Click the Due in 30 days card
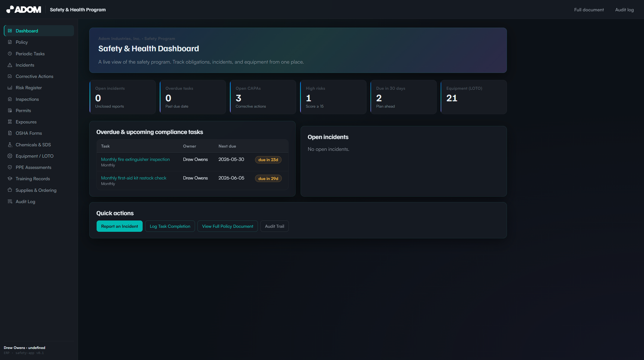This screenshot has width=644, height=360. tap(404, 97)
